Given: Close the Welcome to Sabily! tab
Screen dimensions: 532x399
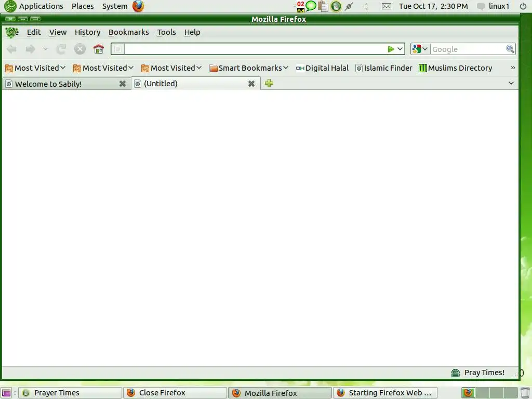Looking at the screenshot, I should (123, 84).
